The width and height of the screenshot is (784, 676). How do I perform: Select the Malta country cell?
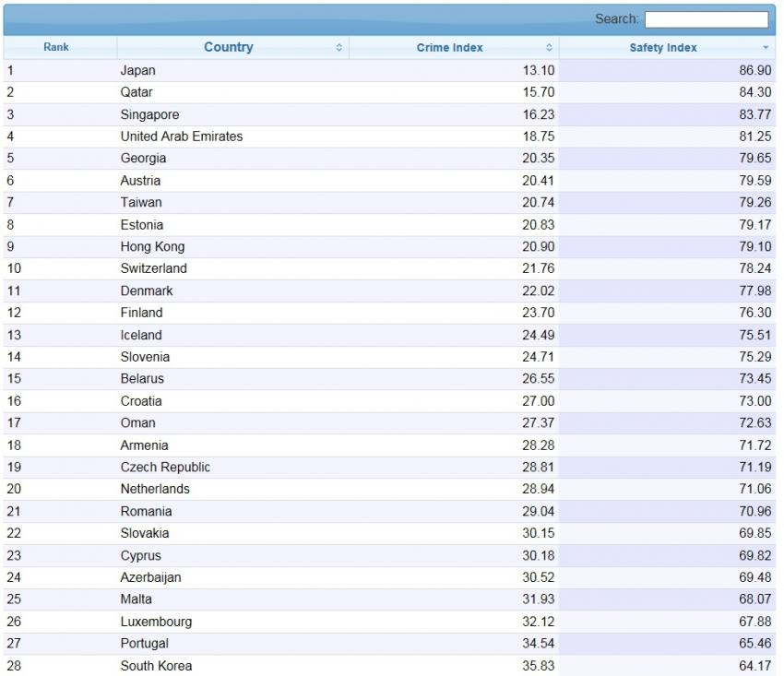(233, 599)
